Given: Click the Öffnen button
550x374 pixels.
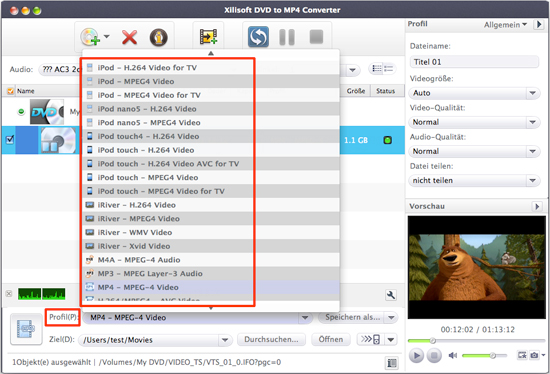Looking at the screenshot, I should (330, 339).
